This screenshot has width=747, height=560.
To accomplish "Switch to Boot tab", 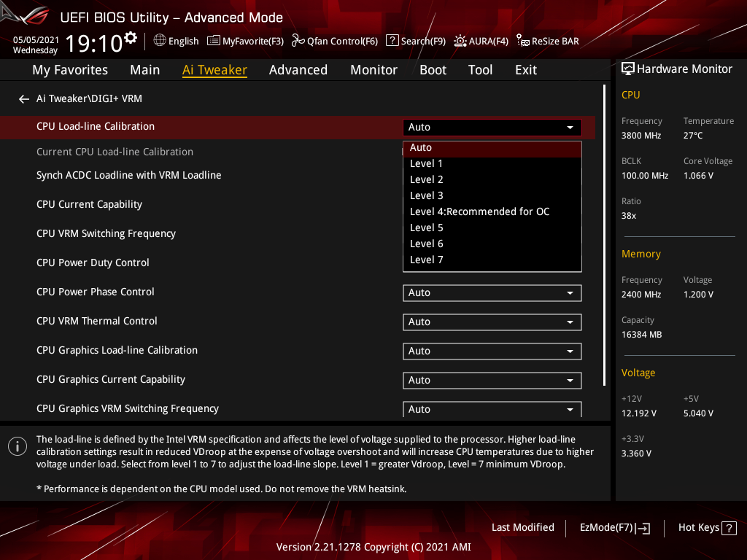I will click(433, 70).
